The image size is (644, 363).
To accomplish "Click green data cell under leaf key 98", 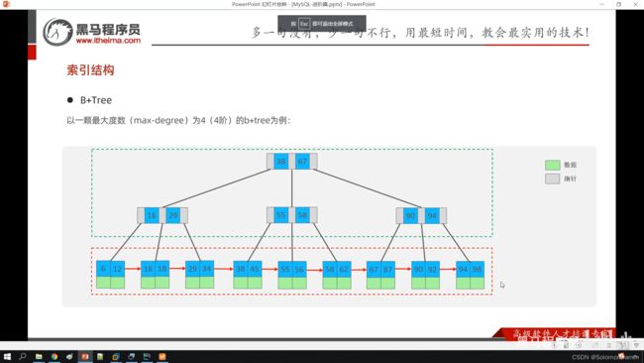I will click(x=477, y=284).
